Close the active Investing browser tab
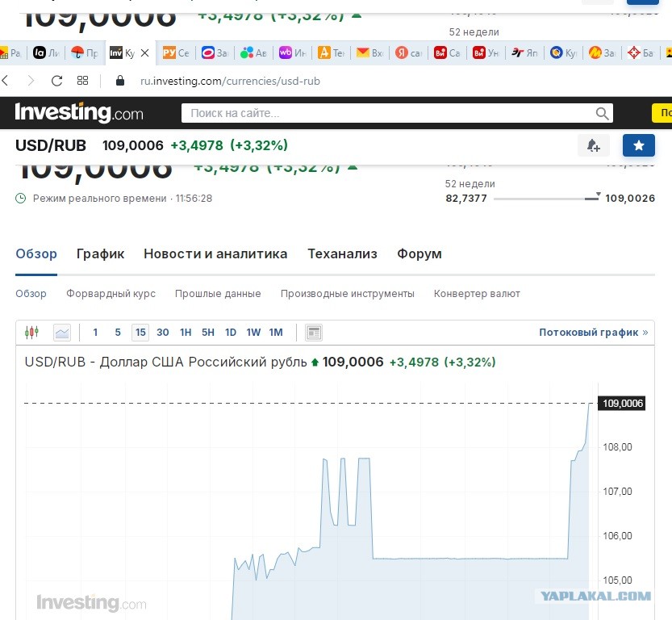The width and height of the screenshot is (672, 620). point(145,52)
